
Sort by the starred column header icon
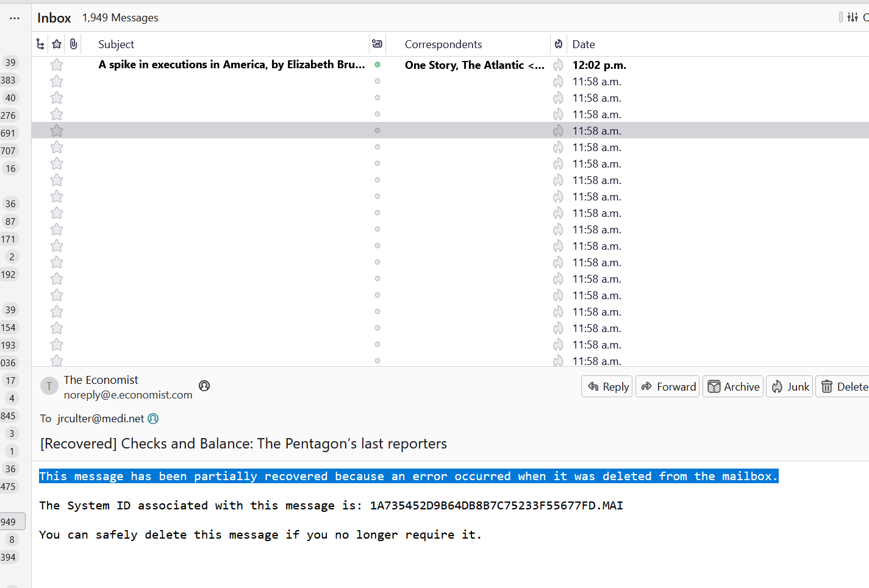[57, 44]
